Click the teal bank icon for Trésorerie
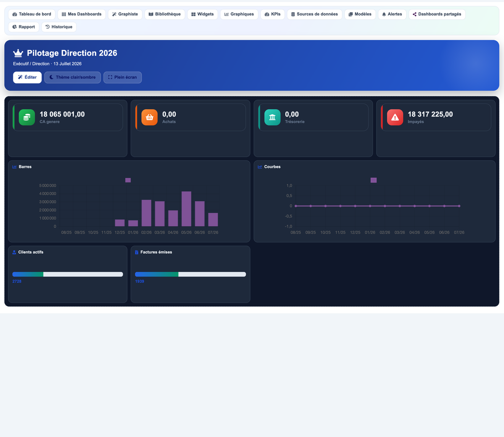 (272, 117)
